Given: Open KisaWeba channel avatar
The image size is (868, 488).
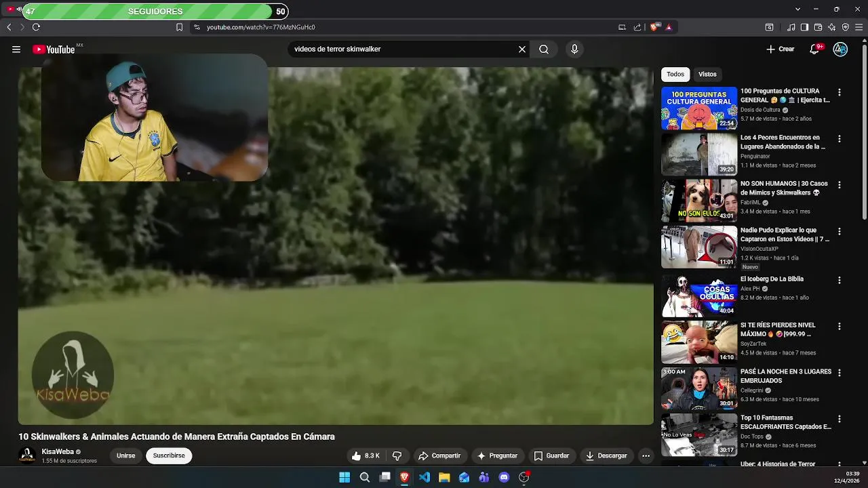Looking at the screenshot, I should coord(28,455).
